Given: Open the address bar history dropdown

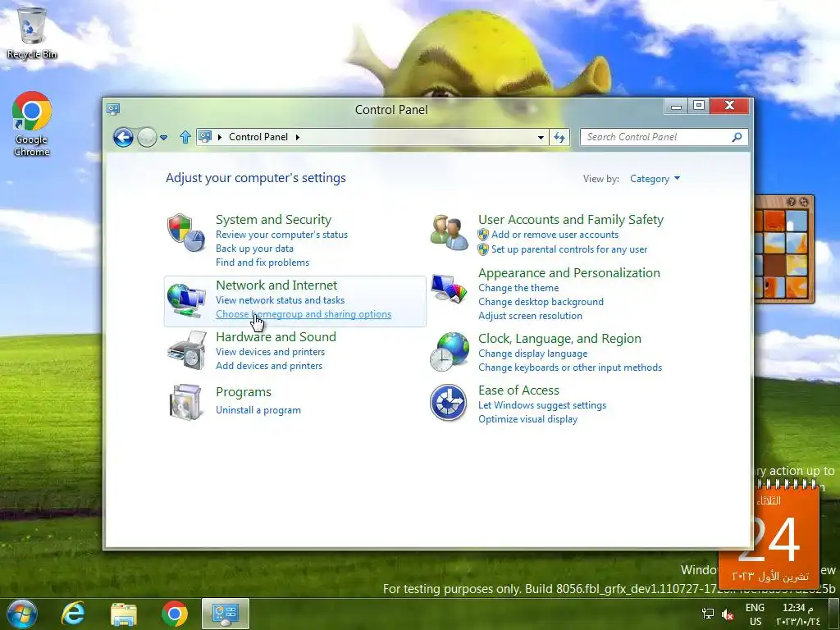Looking at the screenshot, I should 541,137.
